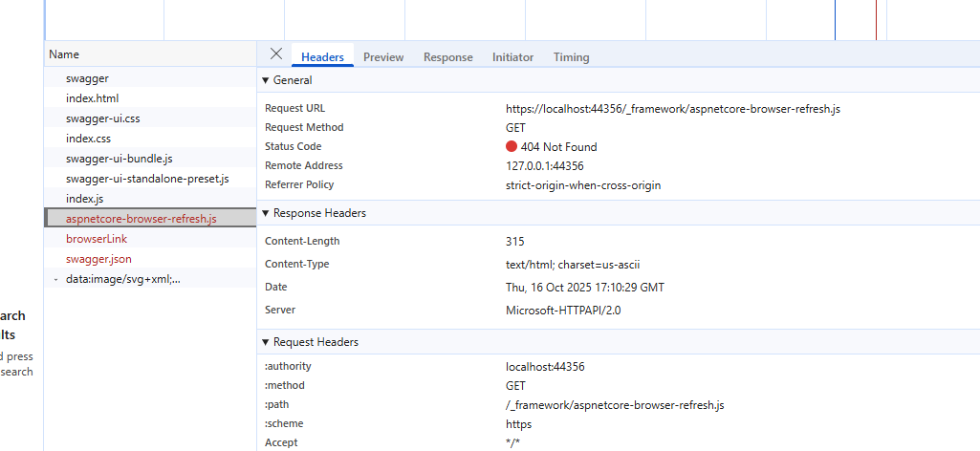Viewport: 980px width, 451px height.
Task: Select the index.html request
Action: tap(92, 98)
